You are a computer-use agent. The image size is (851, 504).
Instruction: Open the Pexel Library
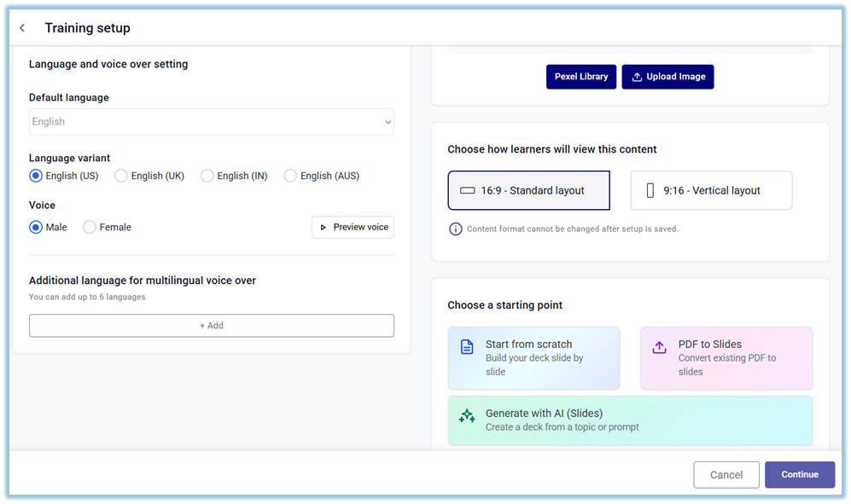pyautogui.click(x=580, y=77)
